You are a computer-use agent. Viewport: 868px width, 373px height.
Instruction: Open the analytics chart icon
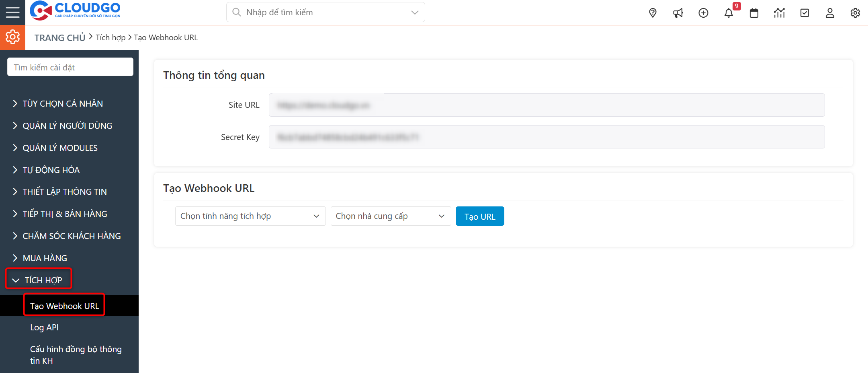(x=779, y=12)
